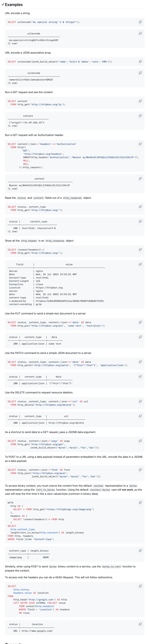The height and width of the screenshot is (644, 148).
Task: Copy the http_put 'some text' query
Action: click(140, 322)
